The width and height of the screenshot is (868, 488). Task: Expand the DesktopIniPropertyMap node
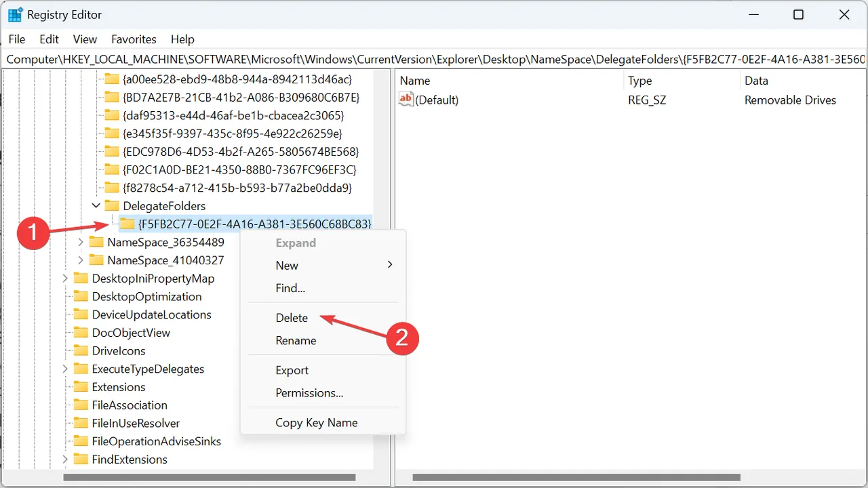coord(65,279)
